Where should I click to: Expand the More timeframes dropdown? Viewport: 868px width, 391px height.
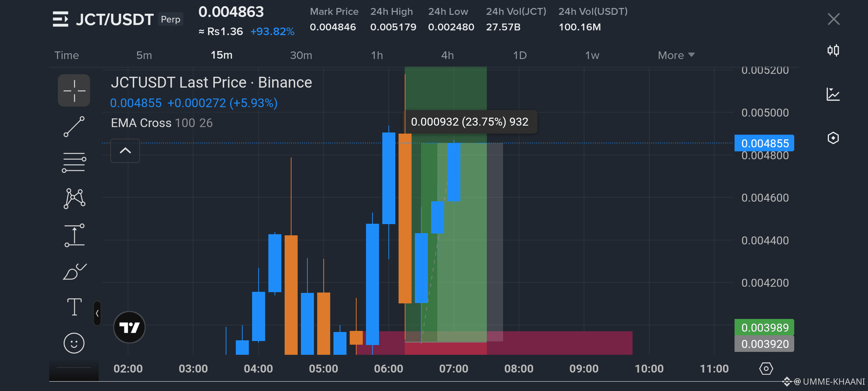[676, 55]
